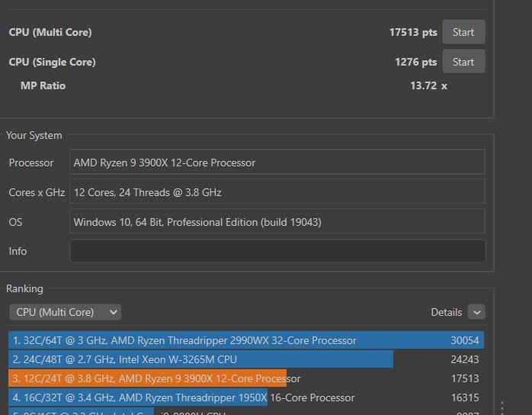Click the 17513 pts multi core score
Image resolution: width=532 pixels, height=415 pixels.
pyautogui.click(x=413, y=32)
